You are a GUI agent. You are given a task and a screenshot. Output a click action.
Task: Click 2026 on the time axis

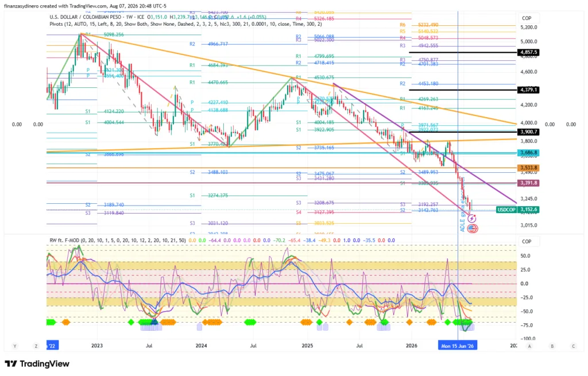(x=411, y=346)
